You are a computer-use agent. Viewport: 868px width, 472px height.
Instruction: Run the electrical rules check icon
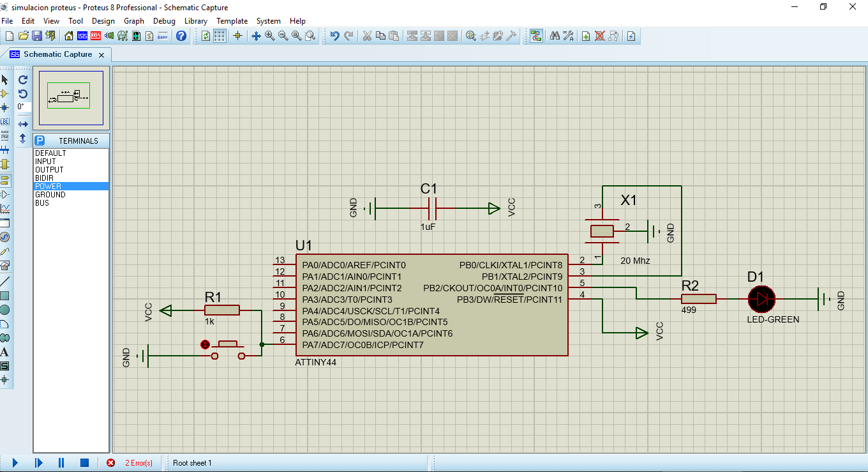(631, 36)
